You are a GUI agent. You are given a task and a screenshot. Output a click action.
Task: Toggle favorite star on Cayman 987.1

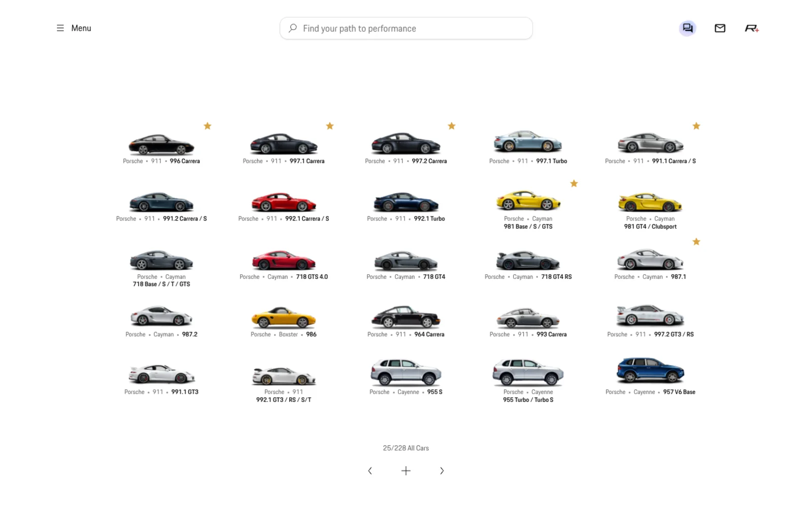[x=696, y=242]
